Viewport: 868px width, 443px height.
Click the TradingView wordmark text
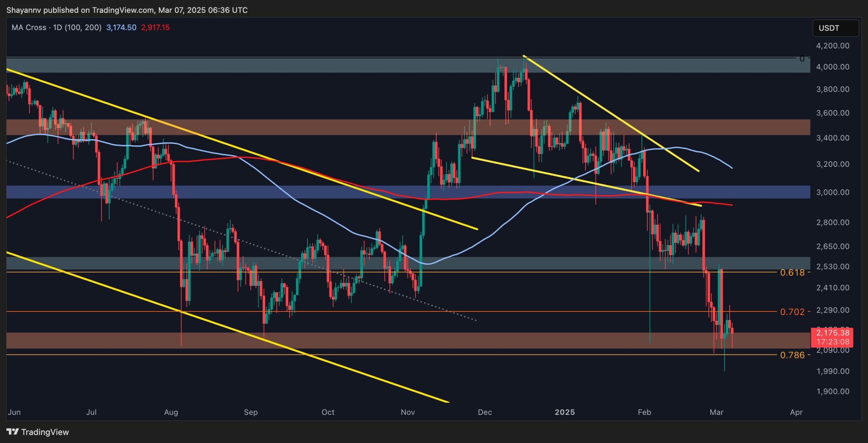(45, 432)
